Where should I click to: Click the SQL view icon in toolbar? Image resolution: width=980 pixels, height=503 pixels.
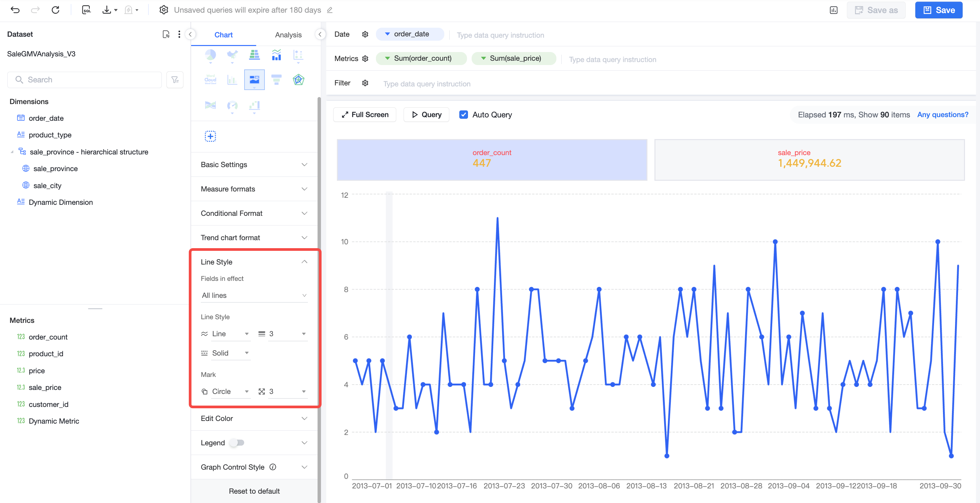point(86,10)
